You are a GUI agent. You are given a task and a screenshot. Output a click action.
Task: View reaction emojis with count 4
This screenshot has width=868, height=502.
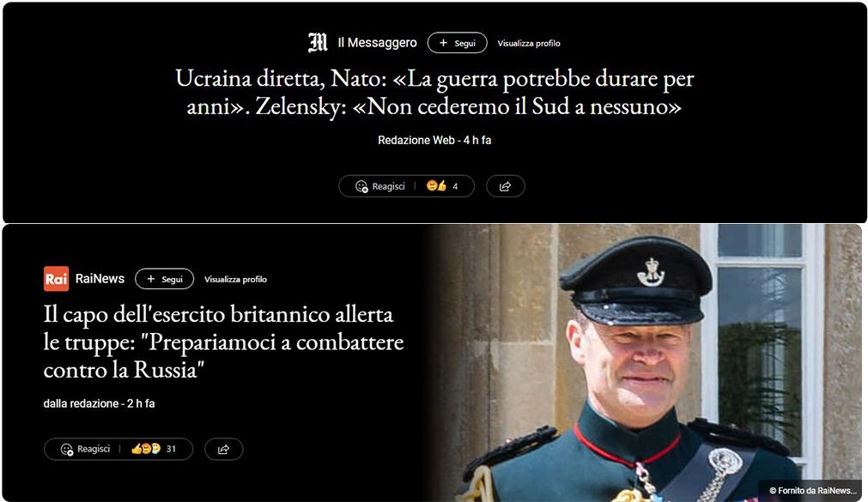pyautogui.click(x=442, y=186)
